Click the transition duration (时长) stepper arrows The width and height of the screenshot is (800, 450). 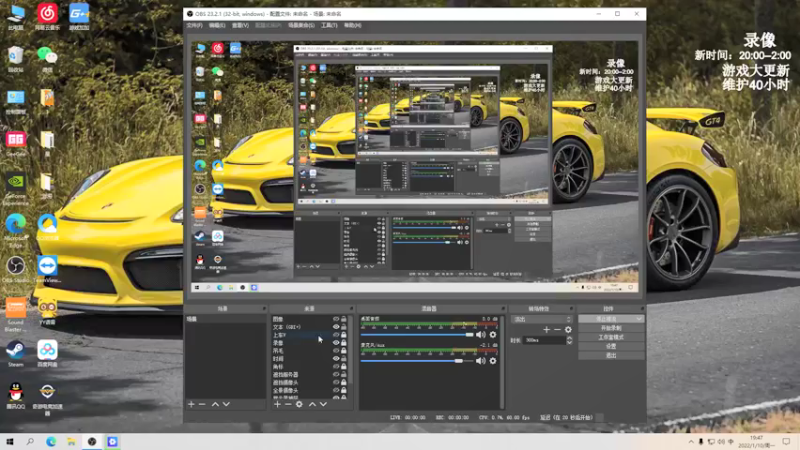tap(569, 340)
